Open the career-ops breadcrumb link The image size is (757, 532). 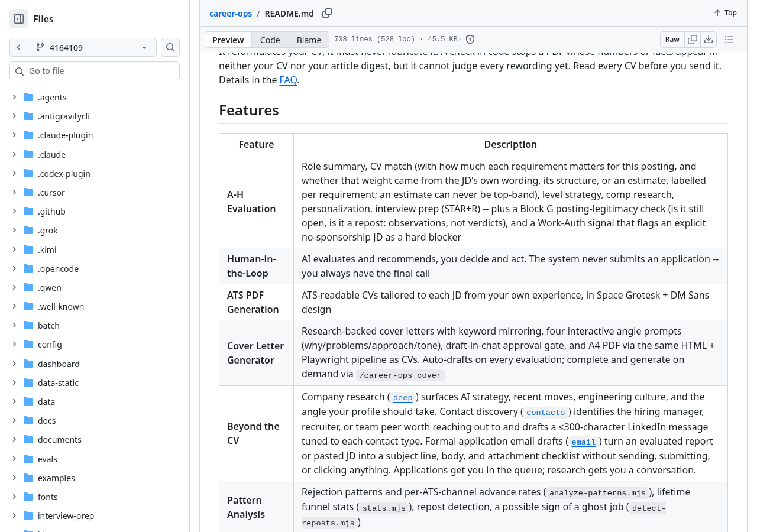(231, 13)
